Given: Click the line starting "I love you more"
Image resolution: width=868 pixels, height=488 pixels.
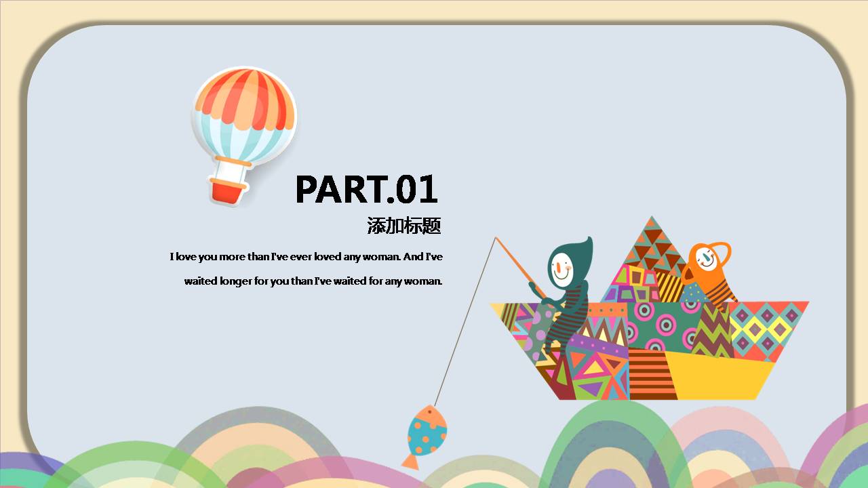Looking at the screenshot, I should pos(306,257).
